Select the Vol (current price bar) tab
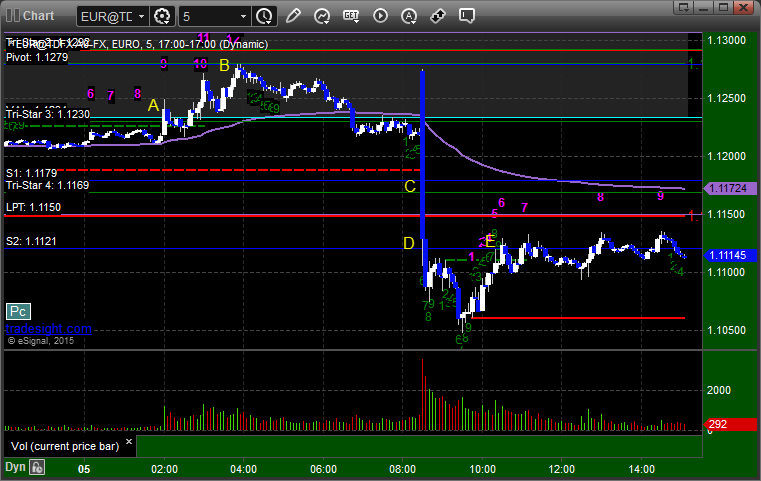 (x=65, y=446)
